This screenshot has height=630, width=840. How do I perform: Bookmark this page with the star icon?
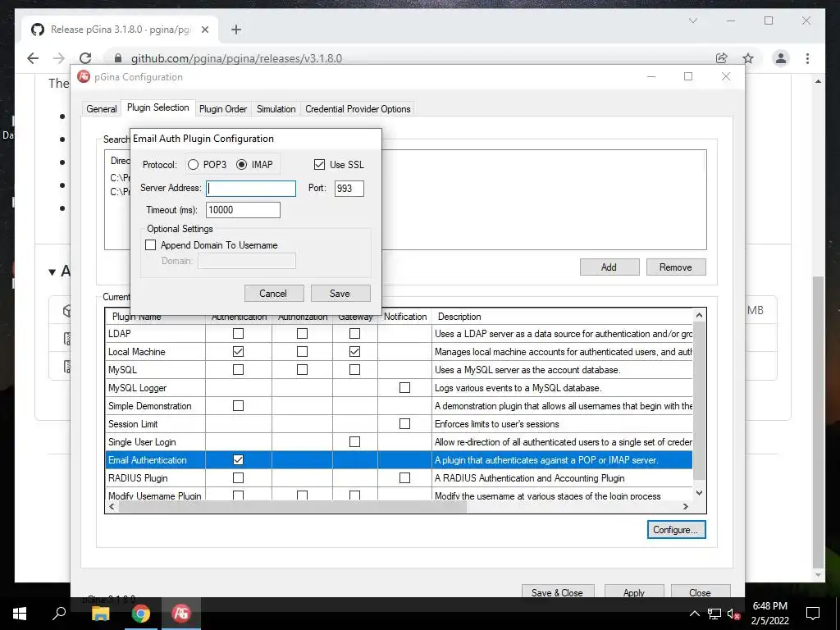click(748, 58)
